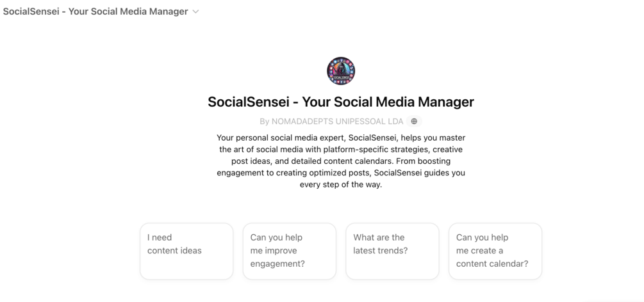
Task: Click the word "engagement?" in the second card
Action: coord(277,264)
